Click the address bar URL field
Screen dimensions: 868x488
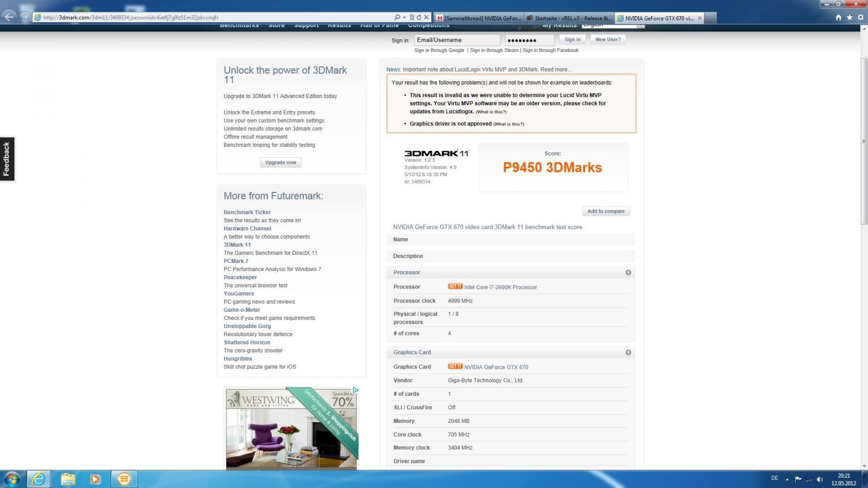coord(217,17)
